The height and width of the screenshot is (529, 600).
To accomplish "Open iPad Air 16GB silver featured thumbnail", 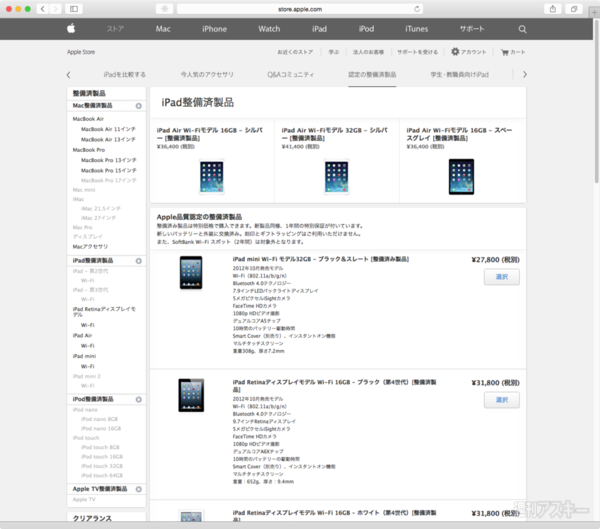I will coord(212,177).
